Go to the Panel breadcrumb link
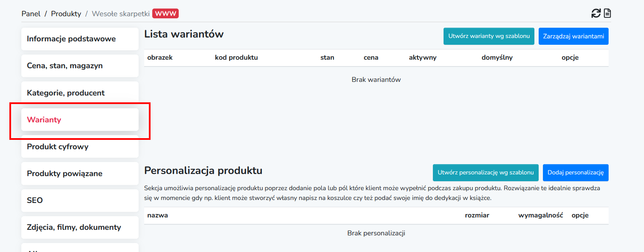Viewport: 644px width, 252px height. pyautogui.click(x=31, y=14)
